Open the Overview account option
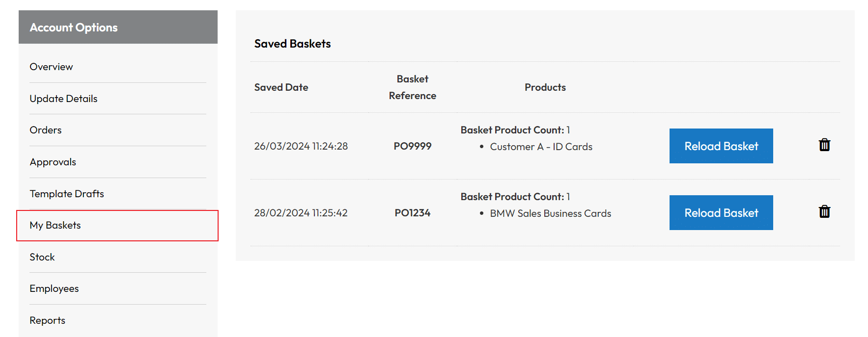The image size is (868, 337). 51,67
